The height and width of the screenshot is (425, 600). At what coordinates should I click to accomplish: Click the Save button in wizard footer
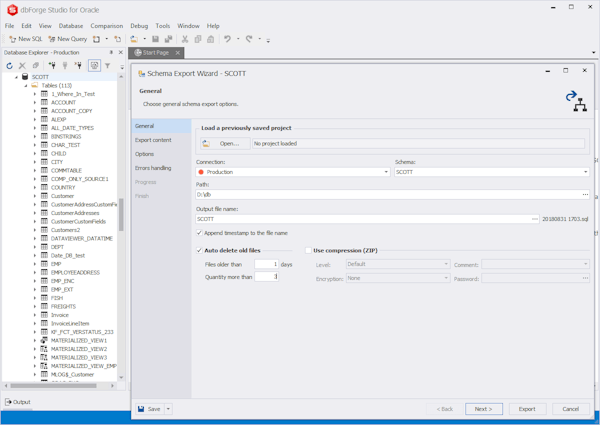[150, 409]
